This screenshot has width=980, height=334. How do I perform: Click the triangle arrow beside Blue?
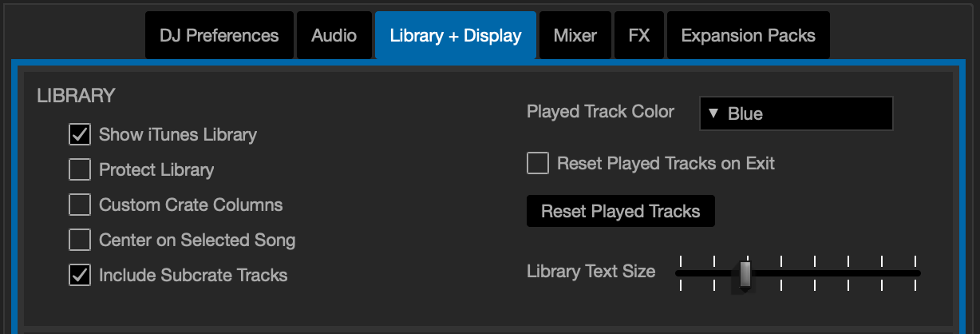point(713,113)
